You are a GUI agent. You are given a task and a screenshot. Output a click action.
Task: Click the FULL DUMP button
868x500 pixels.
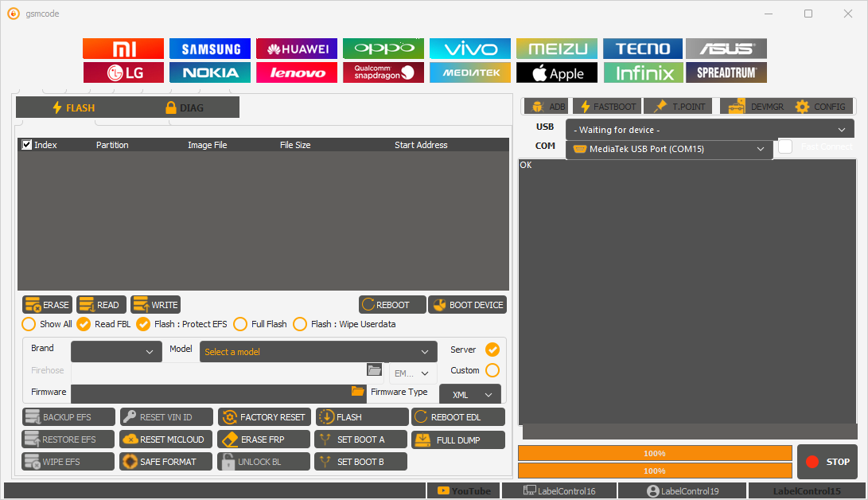tap(457, 439)
